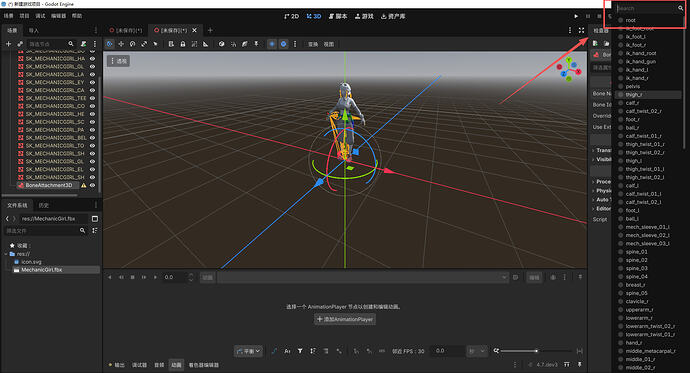Click the warning icon on BoneAttachment3D

click(84, 186)
